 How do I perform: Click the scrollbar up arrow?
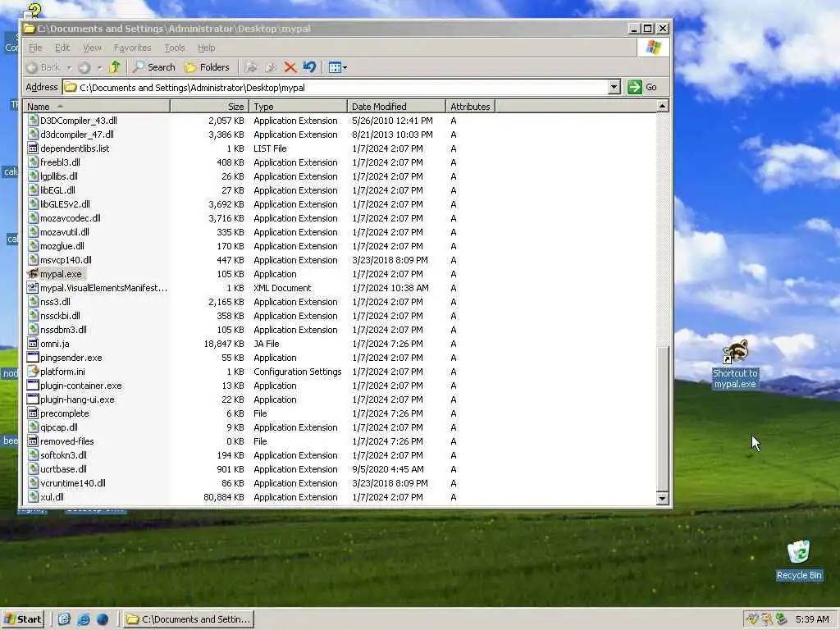pos(662,106)
